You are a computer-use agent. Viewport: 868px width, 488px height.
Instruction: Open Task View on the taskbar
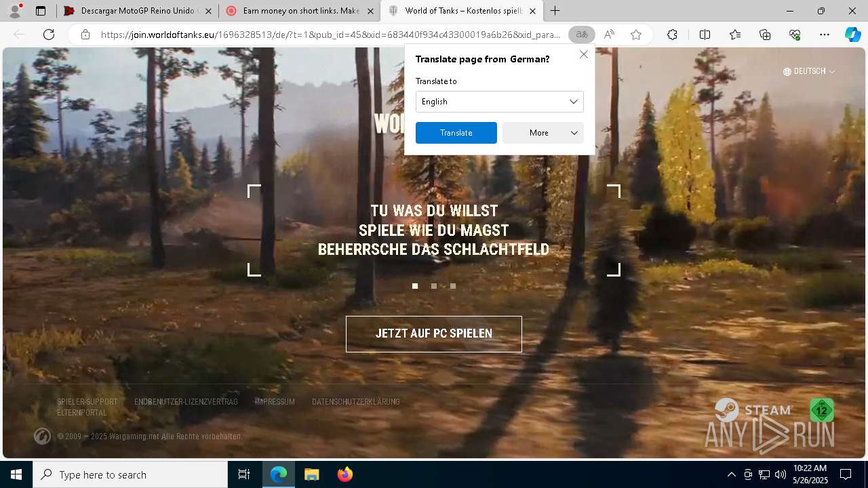tap(244, 474)
